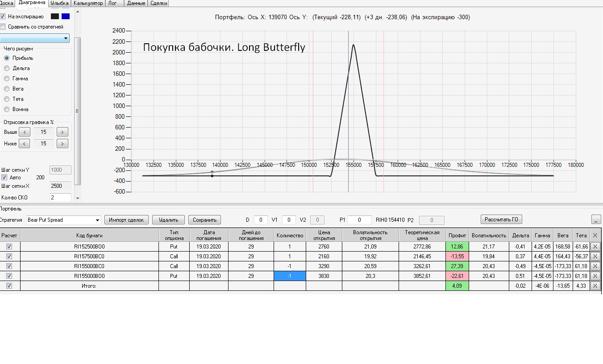Click the X button on the Итого row
The image size is (603, 364).
tap(595, 286)
